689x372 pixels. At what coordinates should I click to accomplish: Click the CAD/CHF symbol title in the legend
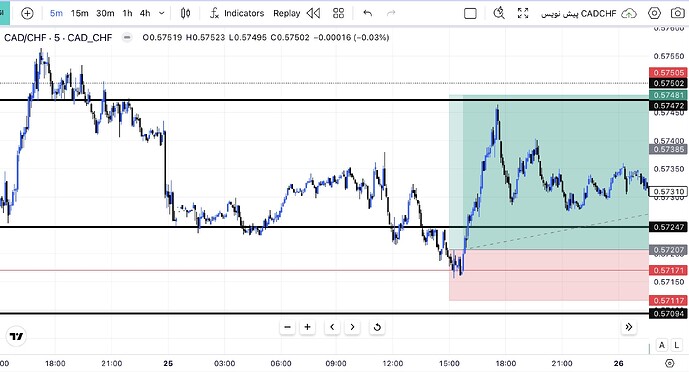58,38
